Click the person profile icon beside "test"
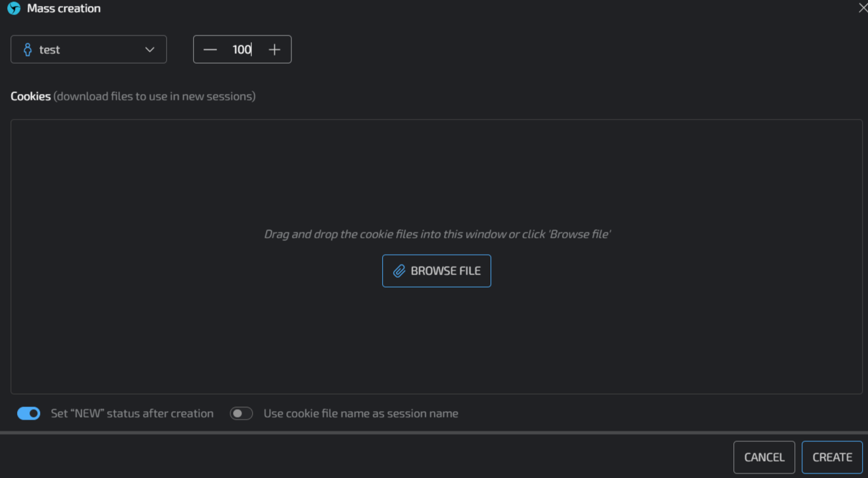 click(27, 49)
